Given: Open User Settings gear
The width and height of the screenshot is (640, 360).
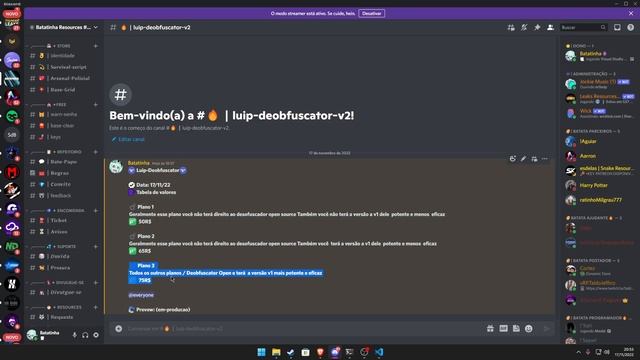Looking at the screenshot, I should (x=96, y=335).
